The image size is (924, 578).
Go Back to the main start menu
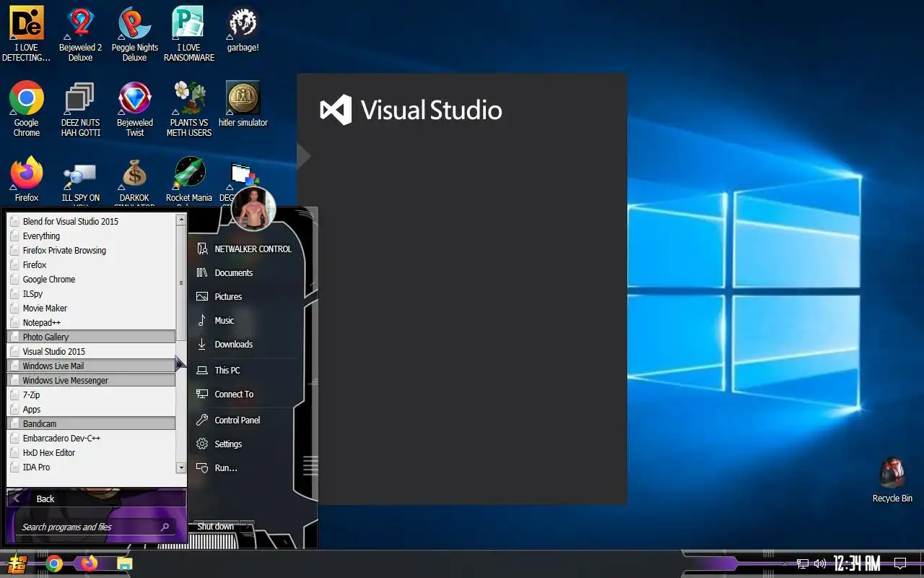[x=96, y=499]
